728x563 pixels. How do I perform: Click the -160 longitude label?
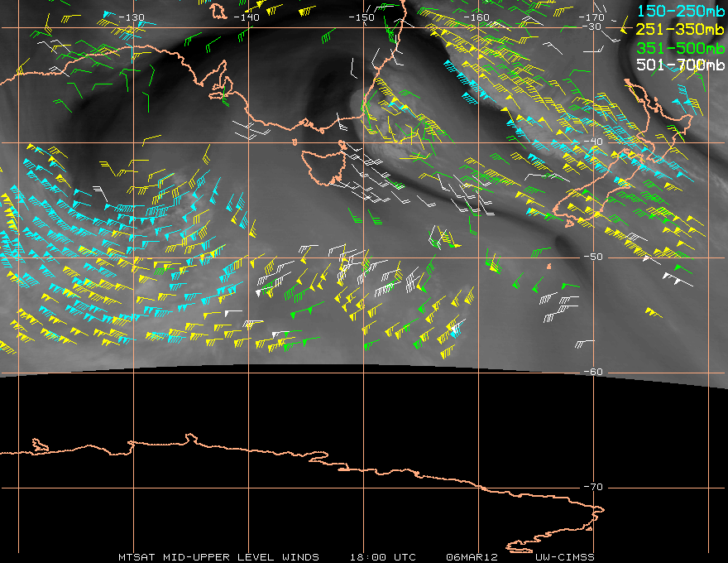(477, 17)
